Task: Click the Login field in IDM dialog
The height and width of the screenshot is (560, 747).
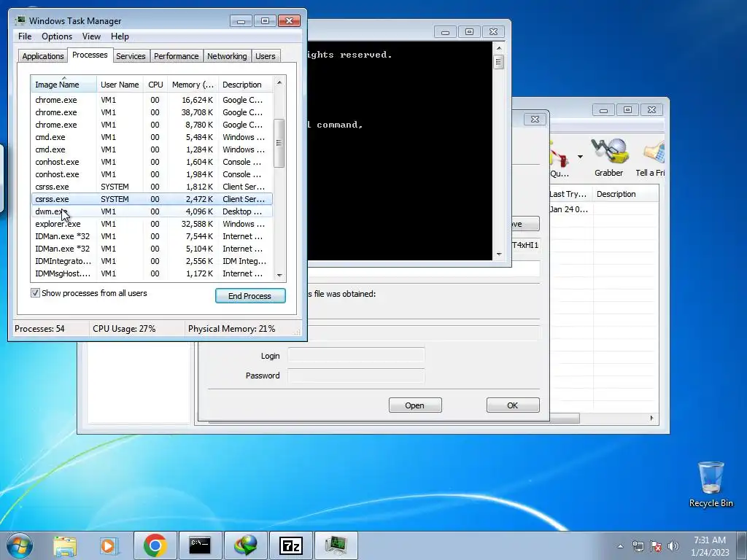Action: coord(356,356)
